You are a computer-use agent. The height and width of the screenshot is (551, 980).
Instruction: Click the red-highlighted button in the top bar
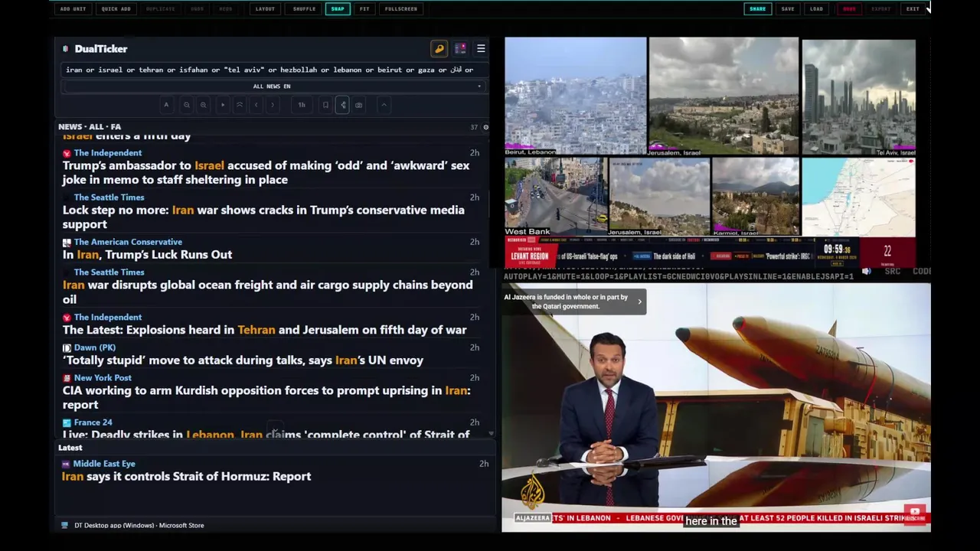pyautogui.click(x=849, y=9)
